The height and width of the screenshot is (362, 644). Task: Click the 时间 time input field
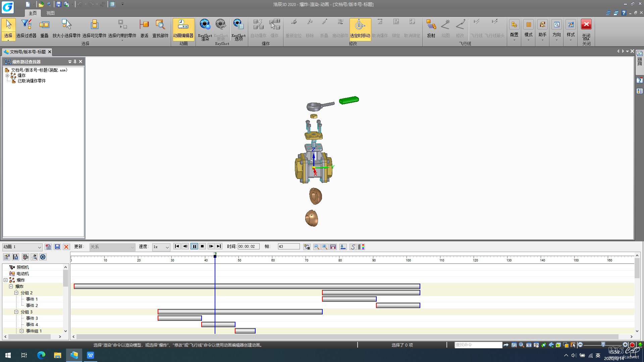tap(249, 247)
